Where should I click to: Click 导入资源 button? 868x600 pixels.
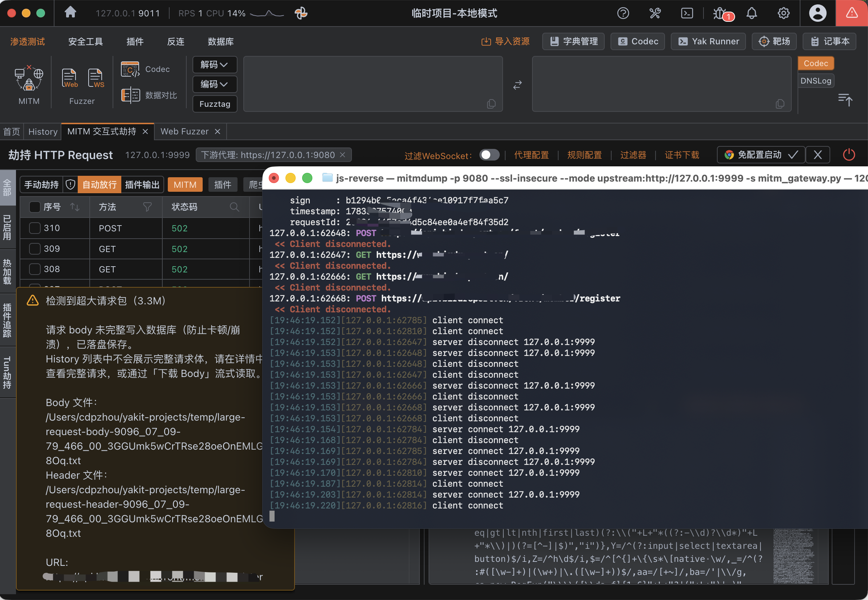[505, 41]
